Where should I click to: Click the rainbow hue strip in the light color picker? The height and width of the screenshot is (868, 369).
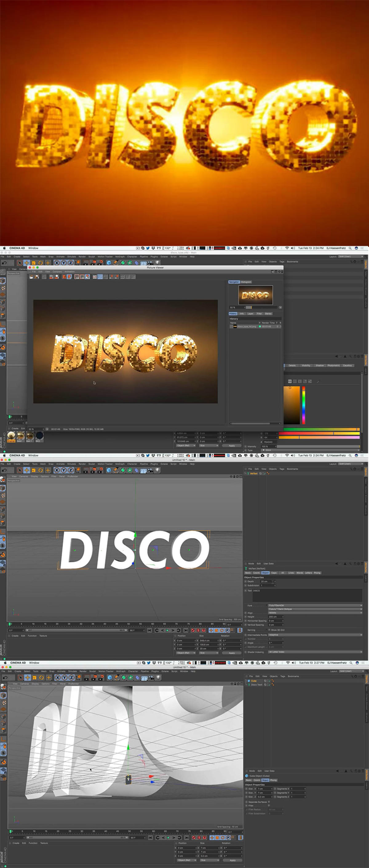[x=304, y=405]
